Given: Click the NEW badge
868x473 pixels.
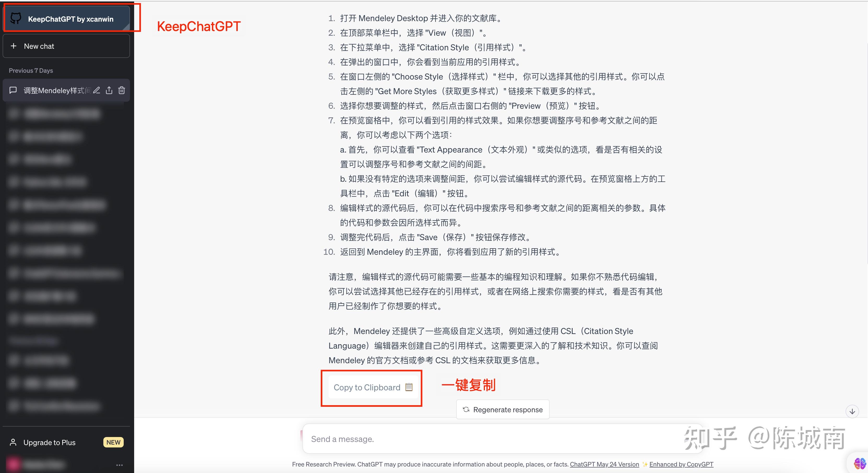Looking at the screenshot, I should [x=113, y=442].
